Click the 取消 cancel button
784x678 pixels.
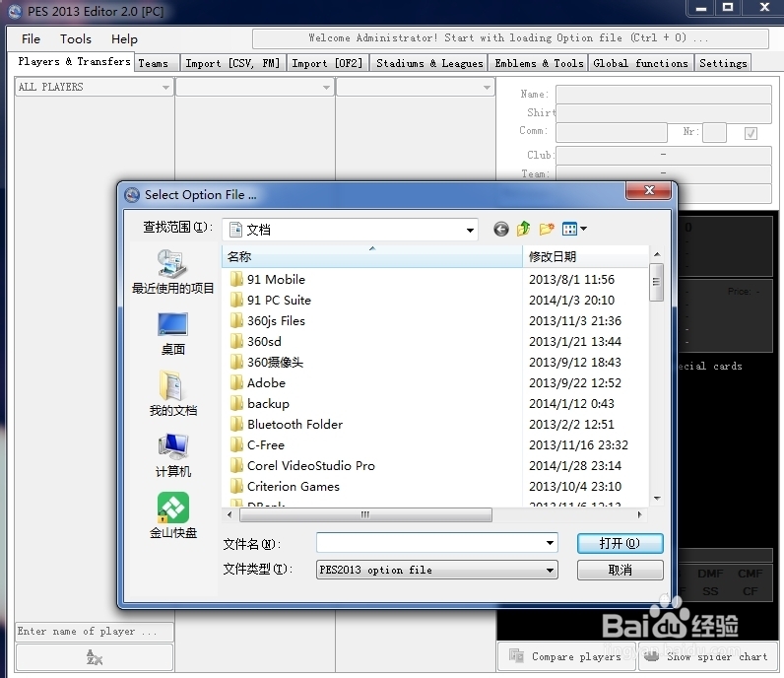[x=620, y=570]
